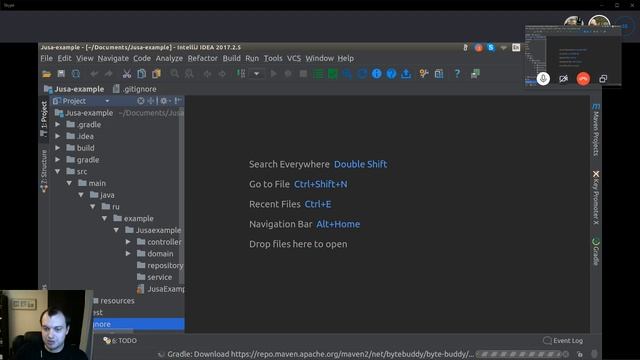
Task: Click the Replace toolbar icon
Action: [189, 74]
